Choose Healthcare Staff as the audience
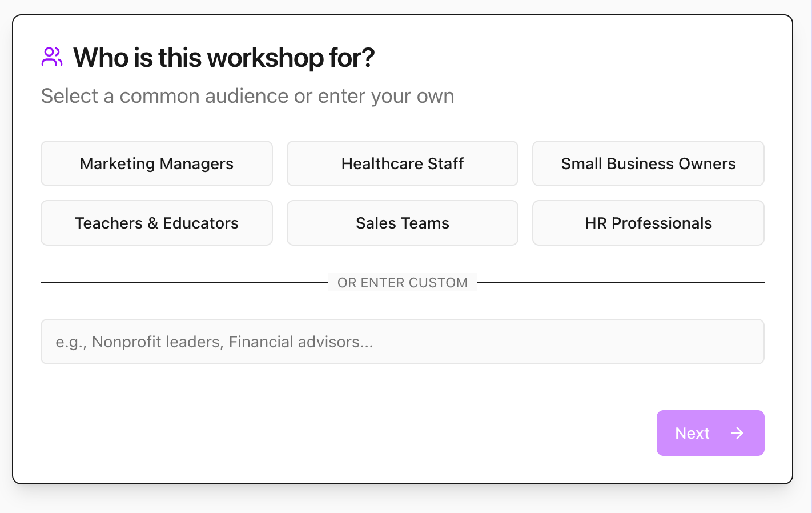 [x=402, y=163]
